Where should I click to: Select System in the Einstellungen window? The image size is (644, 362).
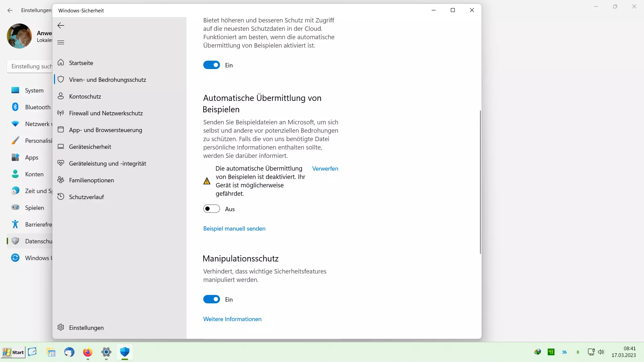(x=30, y=90)
